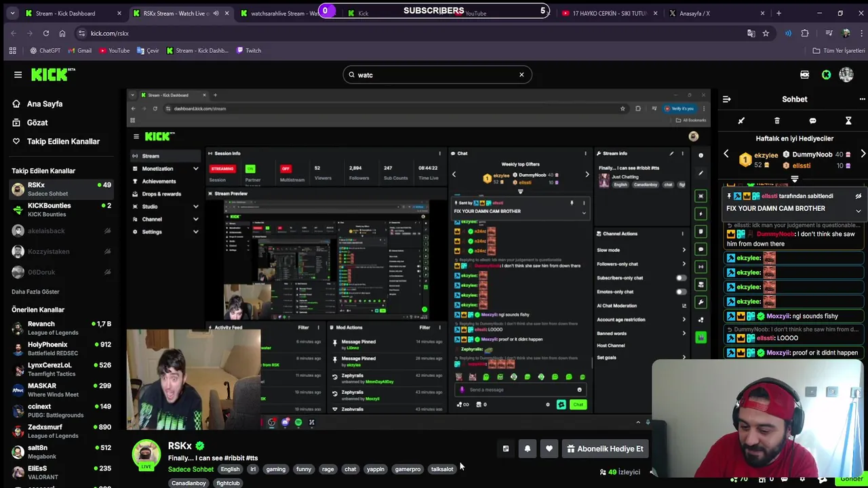868x488 pixels.
Task: Switch to the 17 HAYKO CEPKİN YouTube tab
Action: 609,13
